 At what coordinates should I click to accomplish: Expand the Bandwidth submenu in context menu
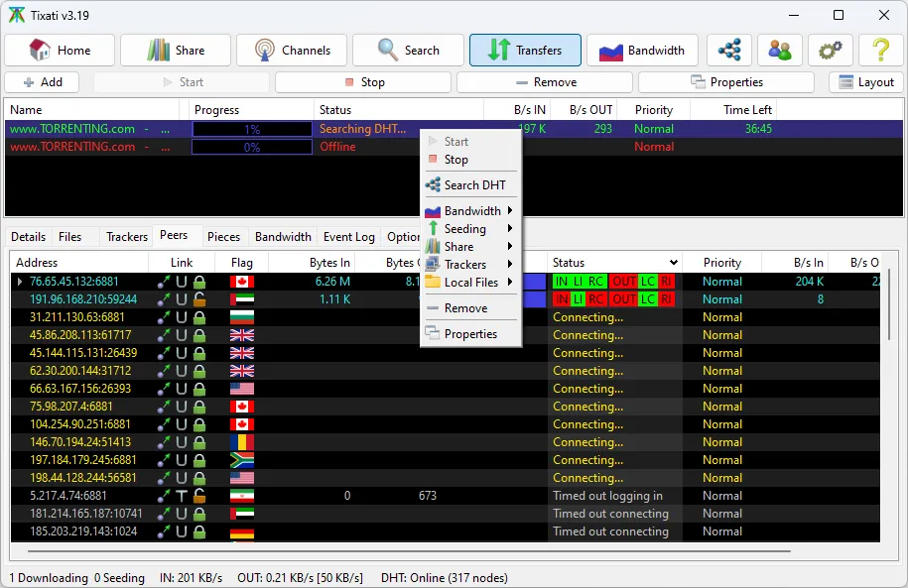tap(470, 210)
